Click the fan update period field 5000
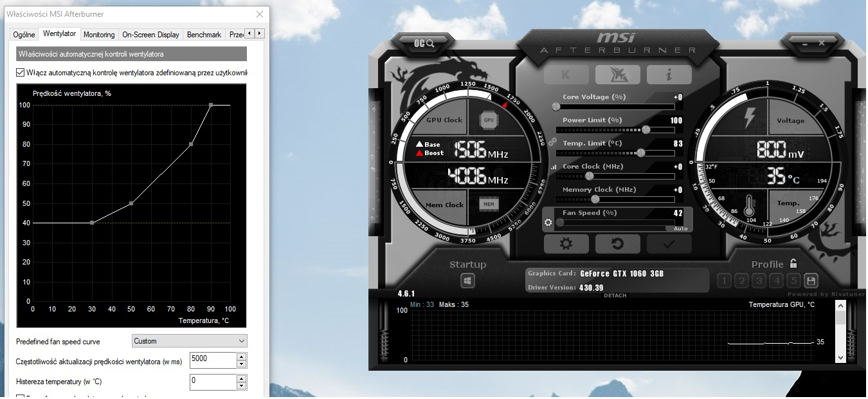The image size is (868, 399). 213,360
